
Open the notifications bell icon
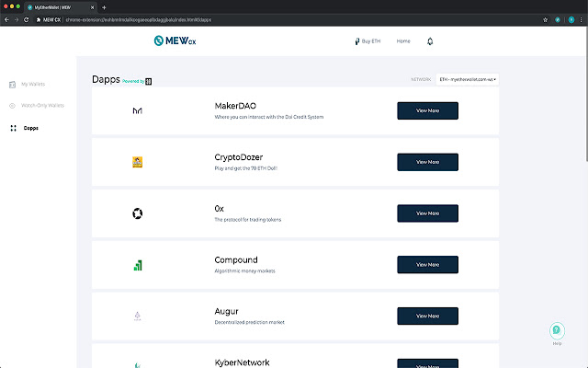tap(430, 41)
